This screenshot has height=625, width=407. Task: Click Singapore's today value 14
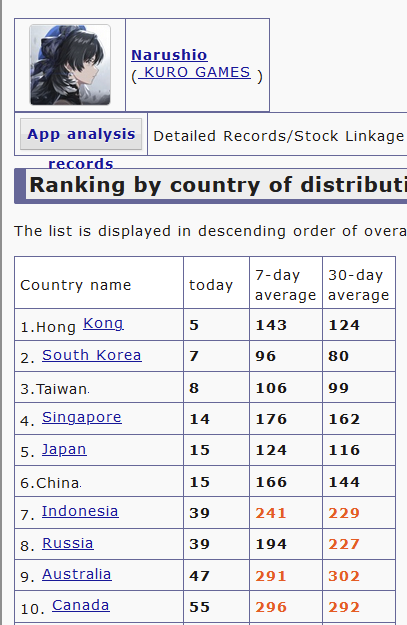pos(199,419)
